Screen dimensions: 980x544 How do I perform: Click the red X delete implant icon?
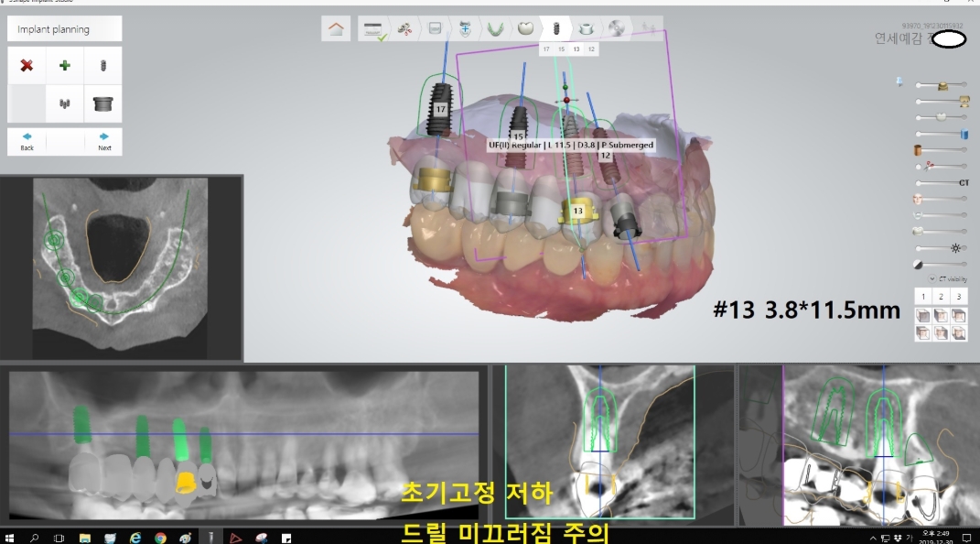click(27, 65)
